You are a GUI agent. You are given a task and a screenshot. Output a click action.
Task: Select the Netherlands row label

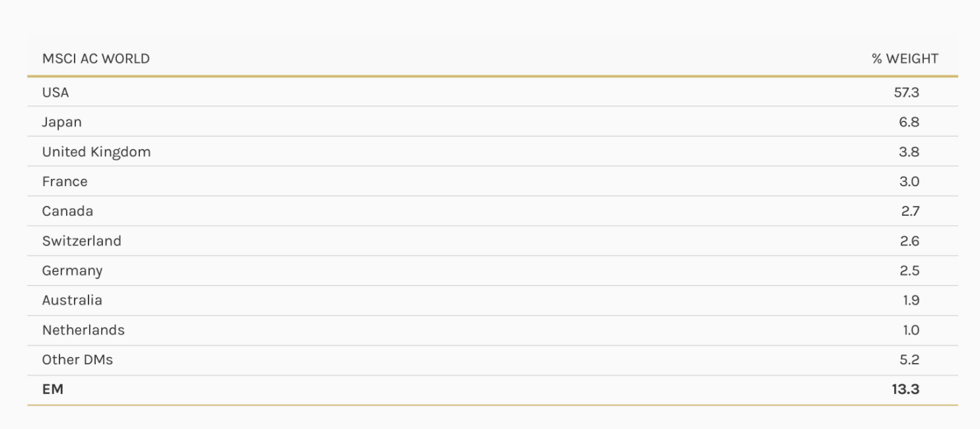[x=83, y=330]
